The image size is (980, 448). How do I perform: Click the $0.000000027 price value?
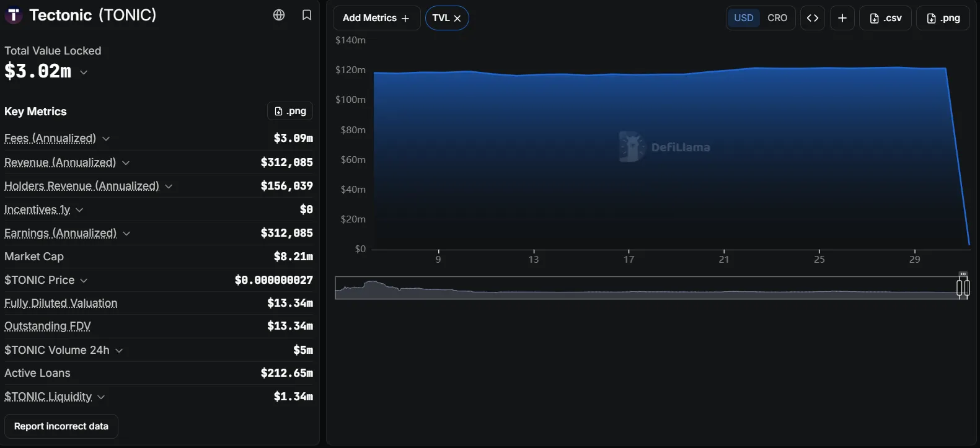point(273,280)
